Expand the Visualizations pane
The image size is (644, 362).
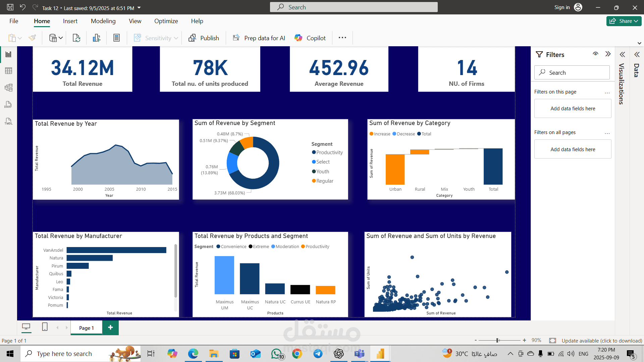[x=622, y=54]
